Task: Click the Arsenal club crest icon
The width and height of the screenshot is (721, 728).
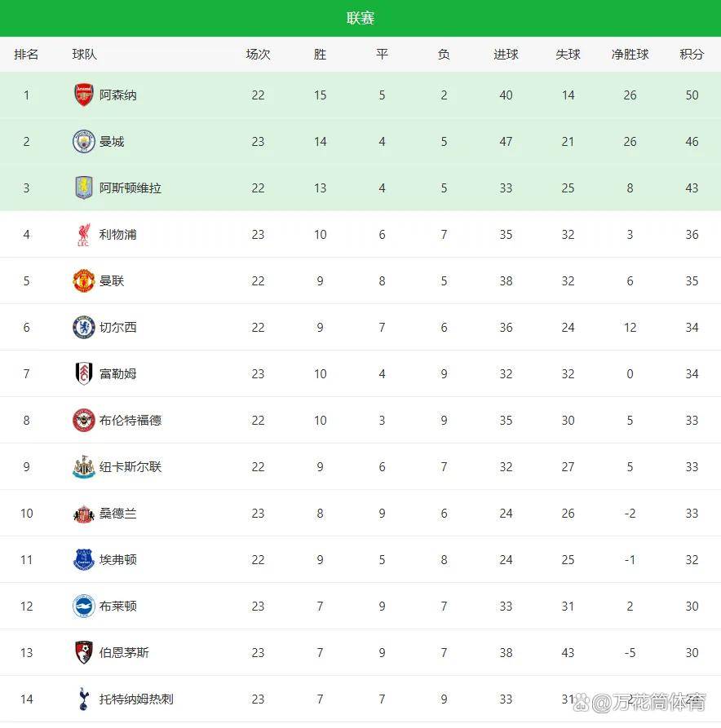Action: coord(84,95)
